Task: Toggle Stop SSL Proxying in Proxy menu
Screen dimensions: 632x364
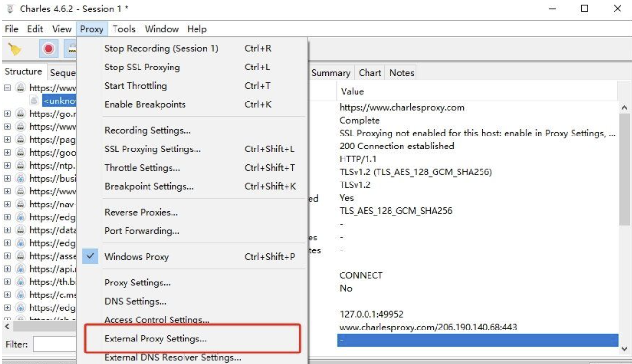Action: pyautogui.click(x=142, y=68)
